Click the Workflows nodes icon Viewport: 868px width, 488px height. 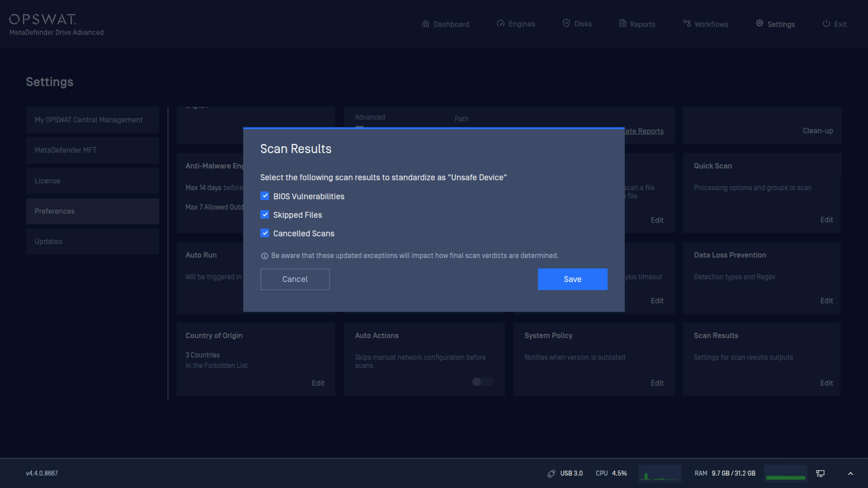(687, 23)
